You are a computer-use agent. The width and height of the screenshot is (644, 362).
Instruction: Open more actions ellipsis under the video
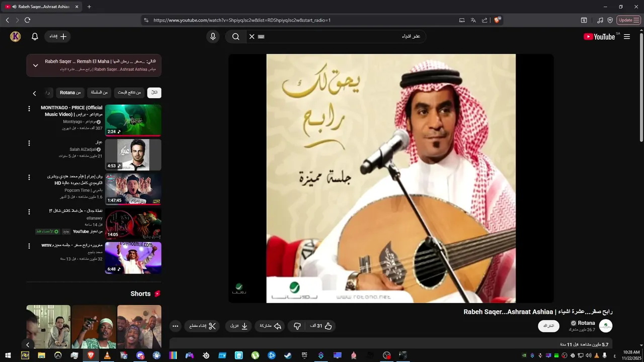click(x=175, y=326)
